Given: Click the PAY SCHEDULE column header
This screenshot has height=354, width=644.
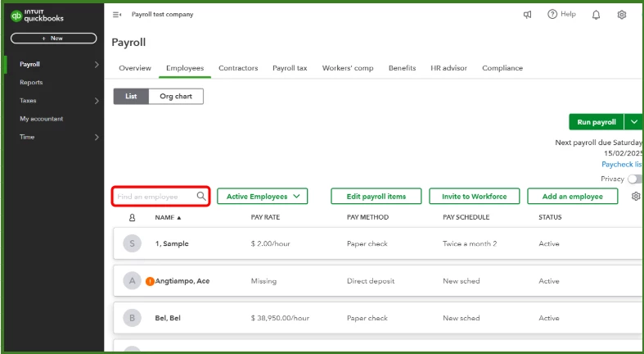Looking at the screenshot, I should (x=466, y=217).
